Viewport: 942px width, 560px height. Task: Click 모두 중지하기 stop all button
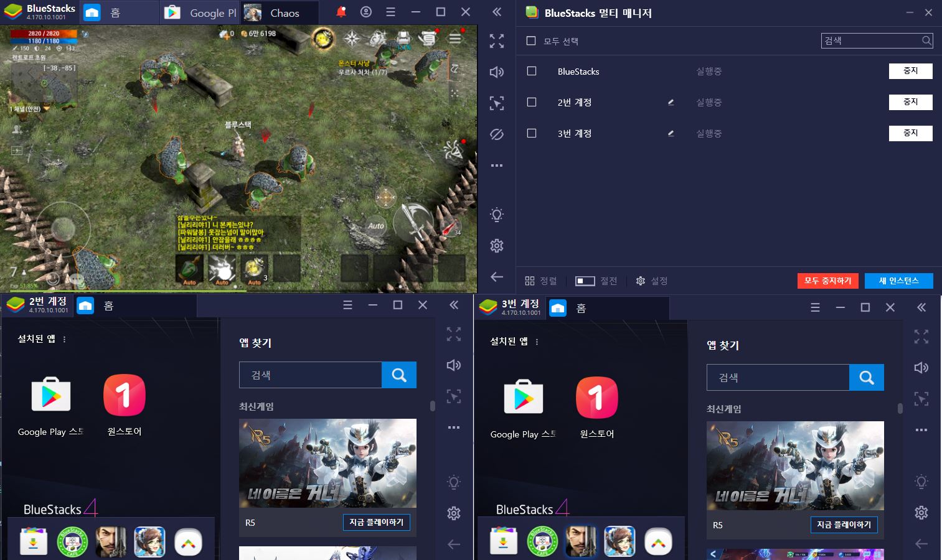tap(828, 281)
